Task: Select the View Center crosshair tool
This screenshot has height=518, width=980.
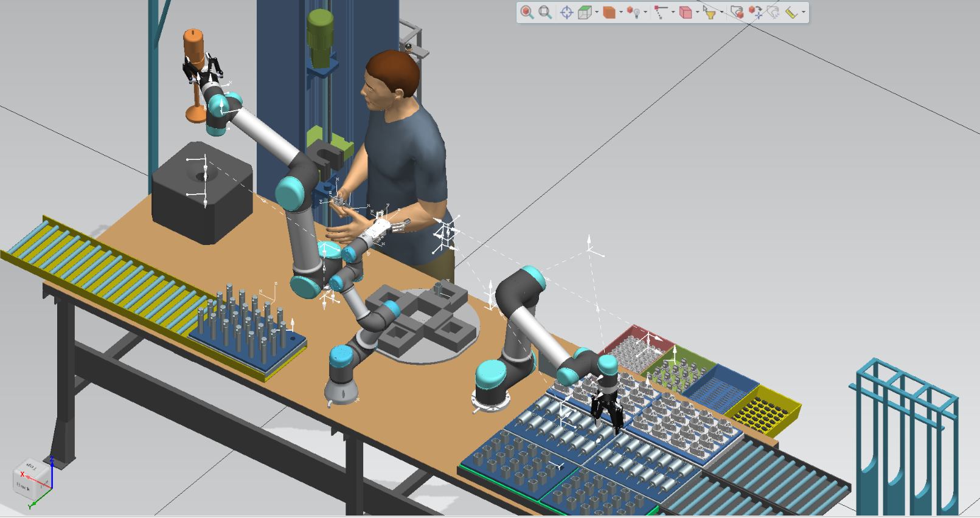Action: 566,12
